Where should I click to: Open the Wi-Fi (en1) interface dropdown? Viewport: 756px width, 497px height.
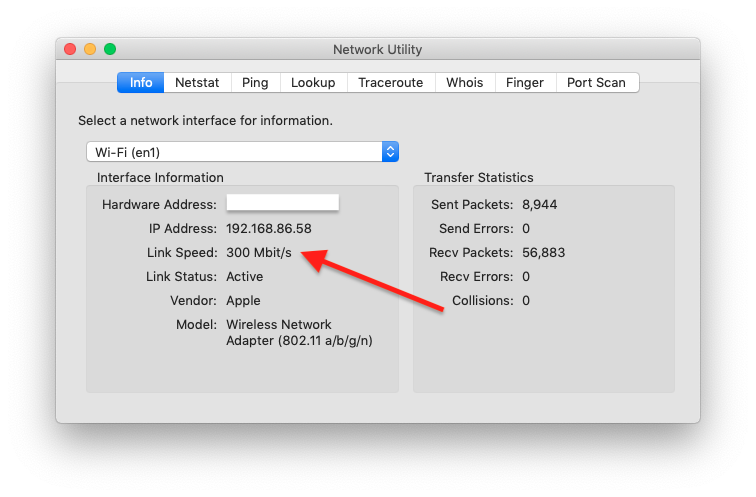(243, 152)
